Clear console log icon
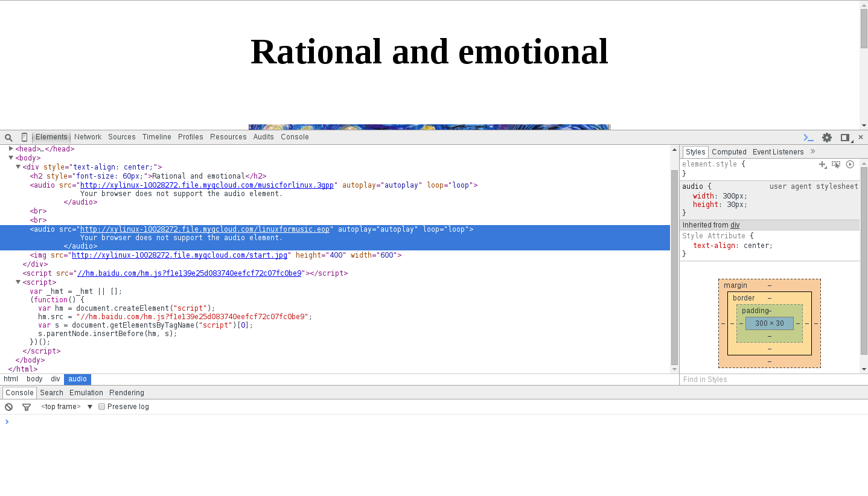868x496 pixels. tap(9, 407)
